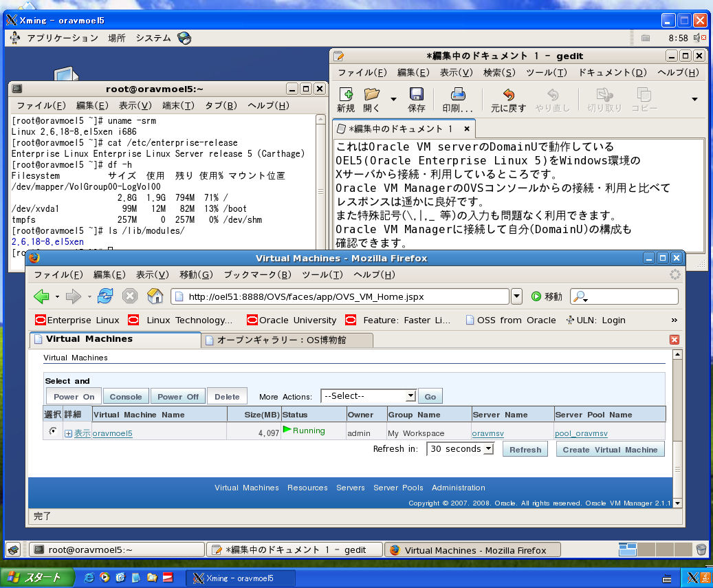Click the Server Pools footer link
This screenshot has width=713, height=588.
398,488
